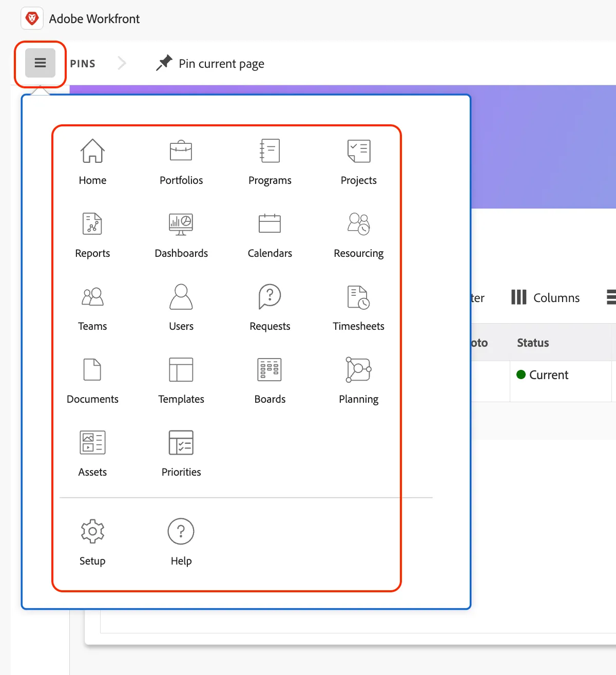Open the Calendars area

point(270,235)
